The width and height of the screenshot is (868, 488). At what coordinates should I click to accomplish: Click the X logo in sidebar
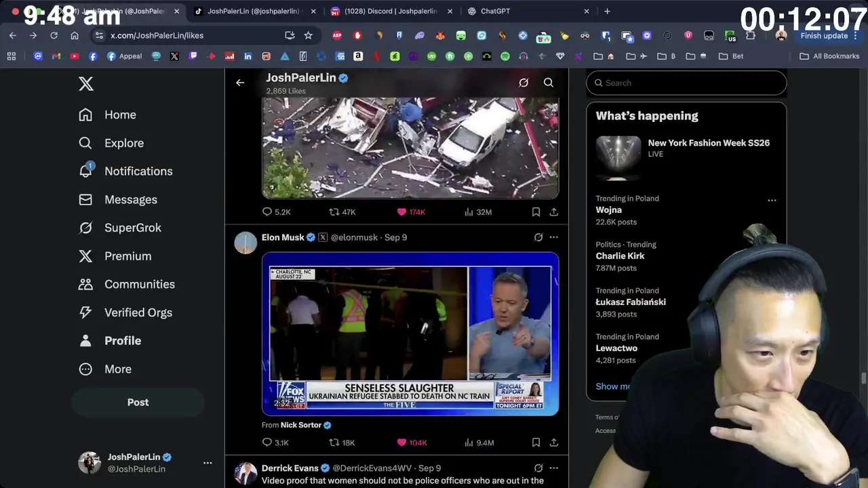pos(86,83)
